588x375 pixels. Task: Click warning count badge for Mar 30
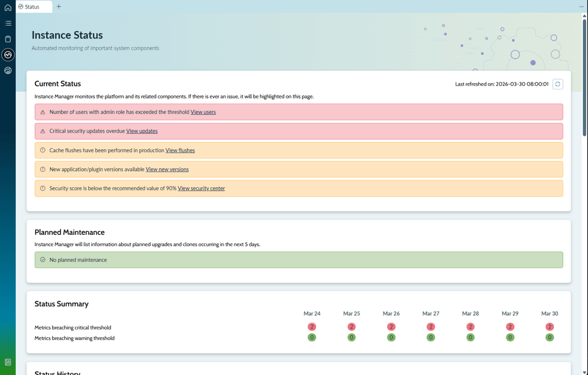pyautogui.click(x=549, y=338)
